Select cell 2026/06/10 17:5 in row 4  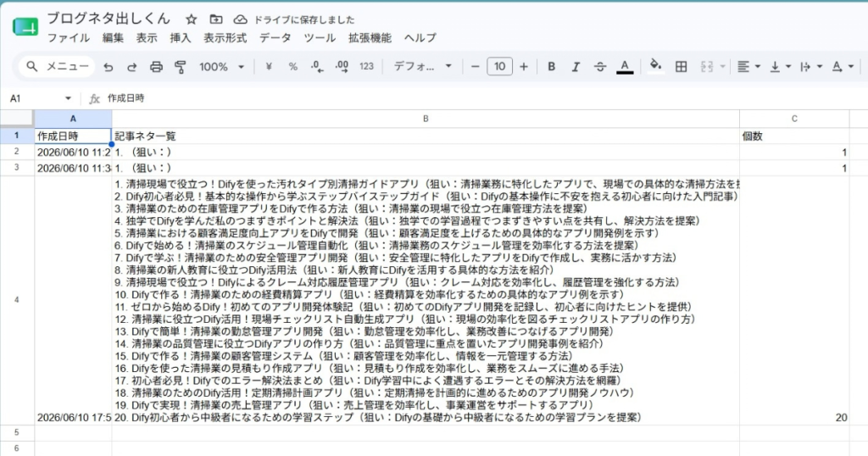click(x=73, y=301)
